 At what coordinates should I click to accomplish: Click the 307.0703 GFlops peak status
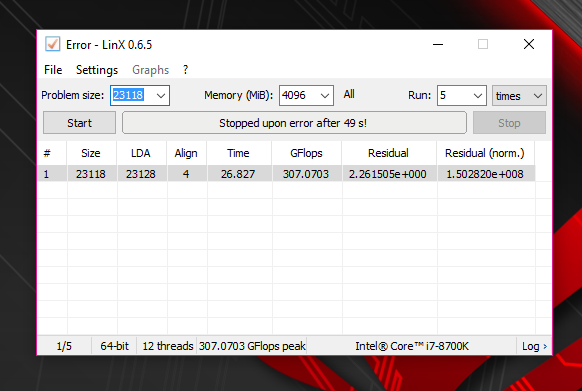point(252,346)
